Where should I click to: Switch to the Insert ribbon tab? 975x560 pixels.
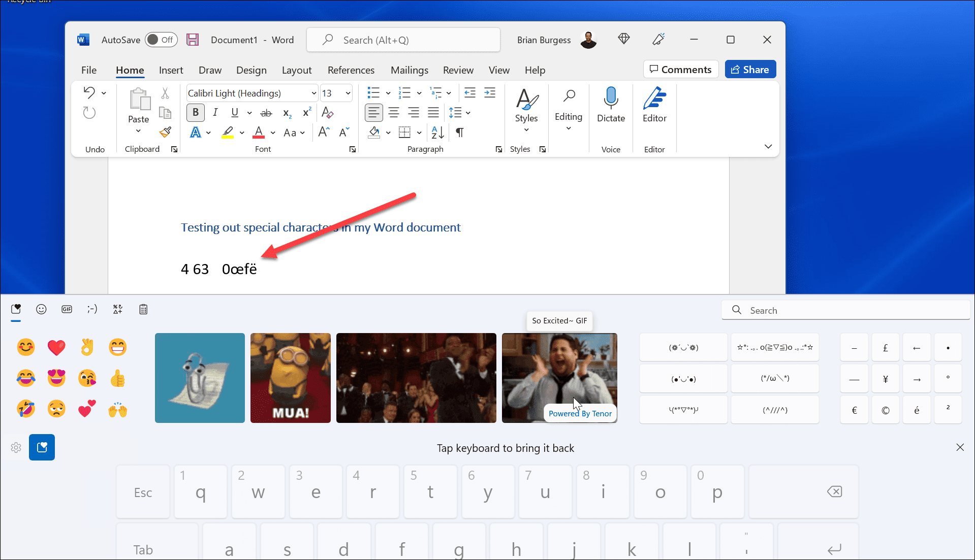click(x=171, y=70)
